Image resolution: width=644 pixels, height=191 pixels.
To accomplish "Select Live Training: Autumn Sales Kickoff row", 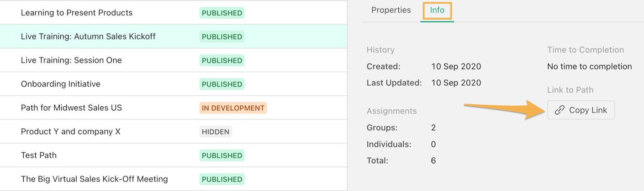I will pos(174,36).
